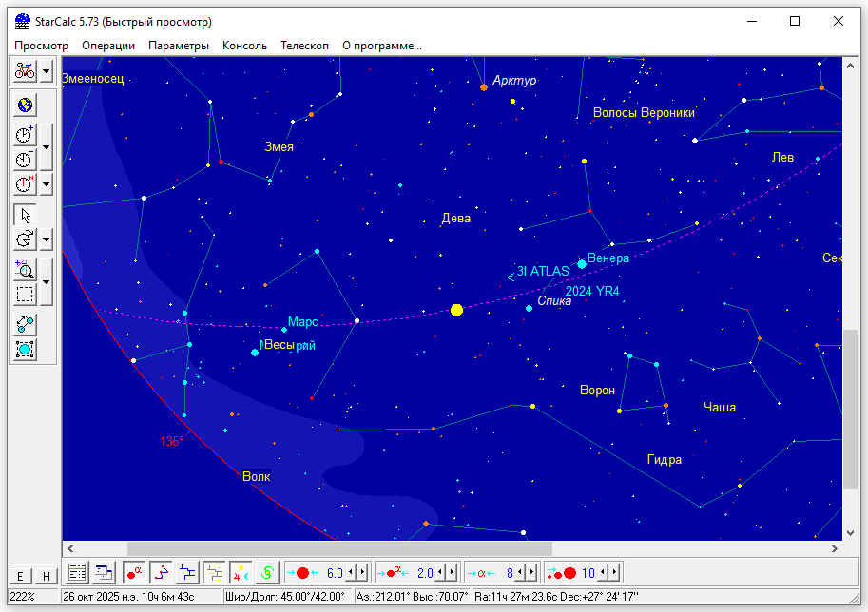This screenshot has width=868, height=612.
Task: Increase the 6.0 magnitude limit stepper
Action: (361, 573)
